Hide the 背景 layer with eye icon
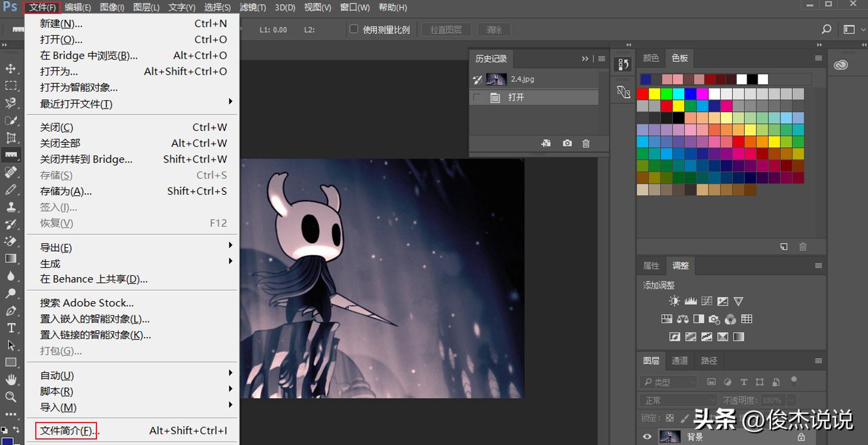868x445 pixels. [x=647, y=437]
